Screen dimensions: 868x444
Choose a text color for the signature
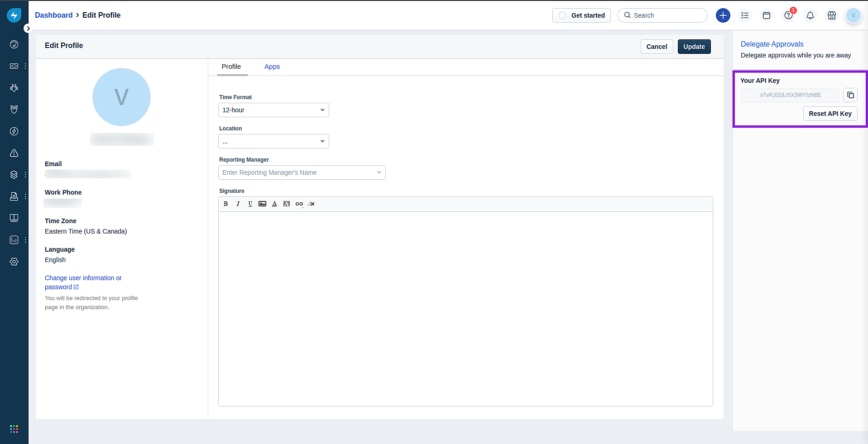coord(274,204)
